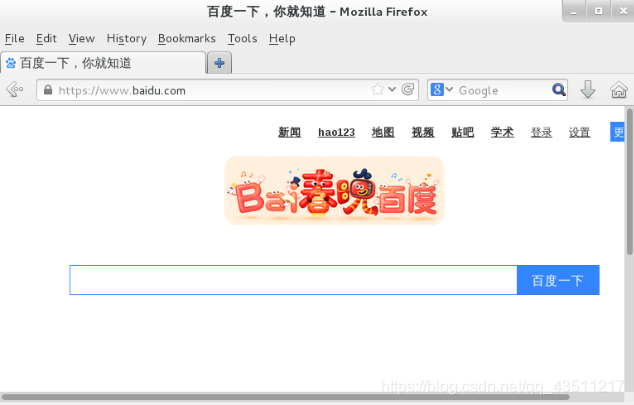Open the File menu
The image size is (634, 405).
coord(15,38)
